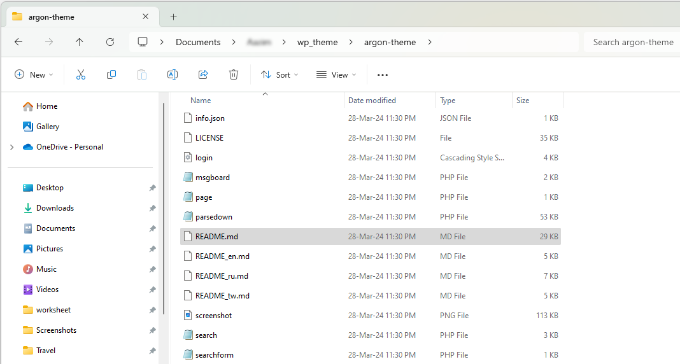Click the Search argon-theme box

[633, 42]
